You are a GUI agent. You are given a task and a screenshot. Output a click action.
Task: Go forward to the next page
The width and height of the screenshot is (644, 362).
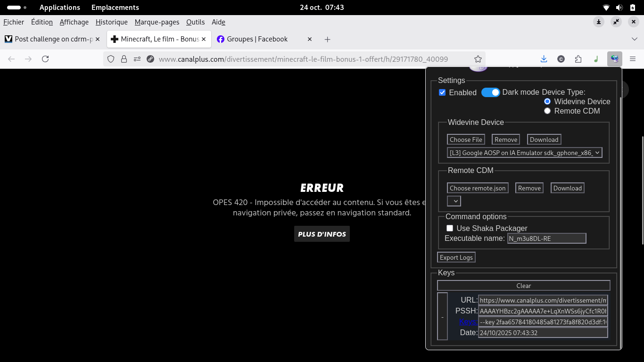[x=28, y=59]
